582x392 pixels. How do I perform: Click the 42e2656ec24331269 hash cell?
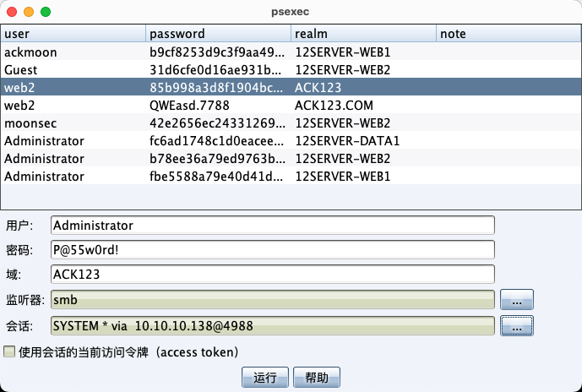(217, 123)
